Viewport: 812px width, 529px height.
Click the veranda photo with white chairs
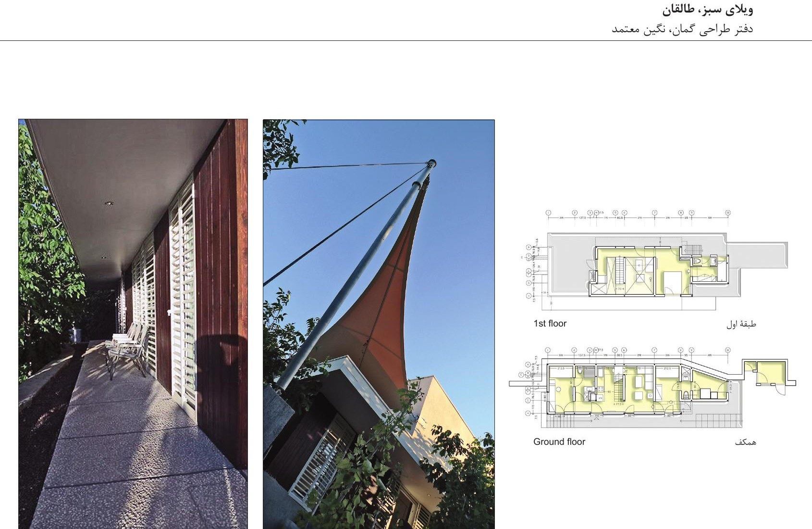[x=133, y=324]
